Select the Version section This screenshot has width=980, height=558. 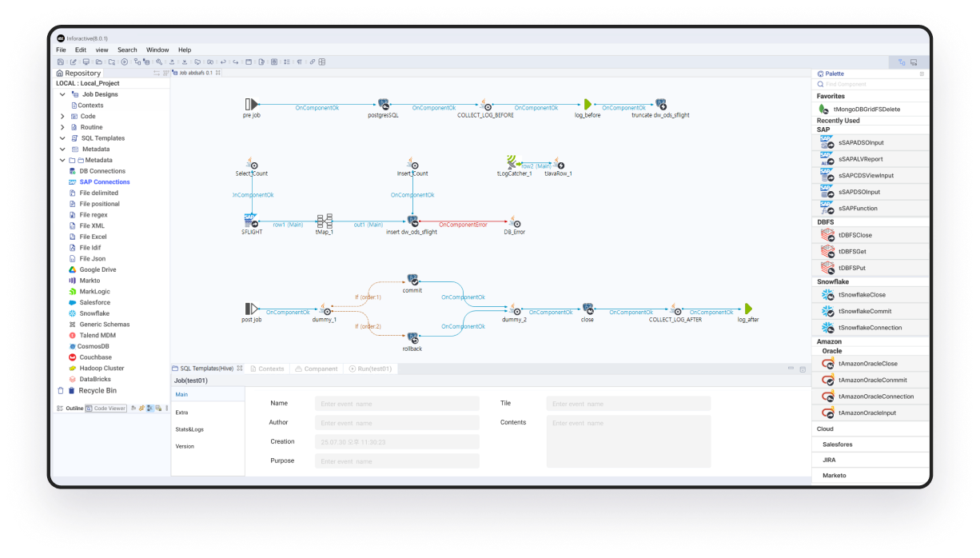(185, 446)
